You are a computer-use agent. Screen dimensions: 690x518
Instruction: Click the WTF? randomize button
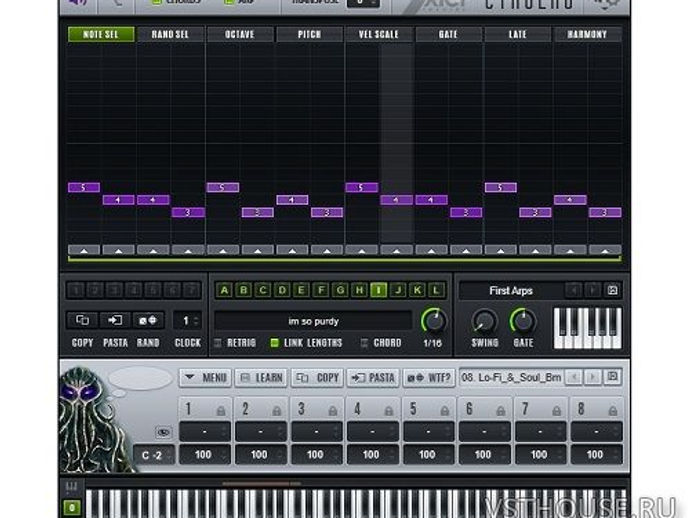click(429, 378)
